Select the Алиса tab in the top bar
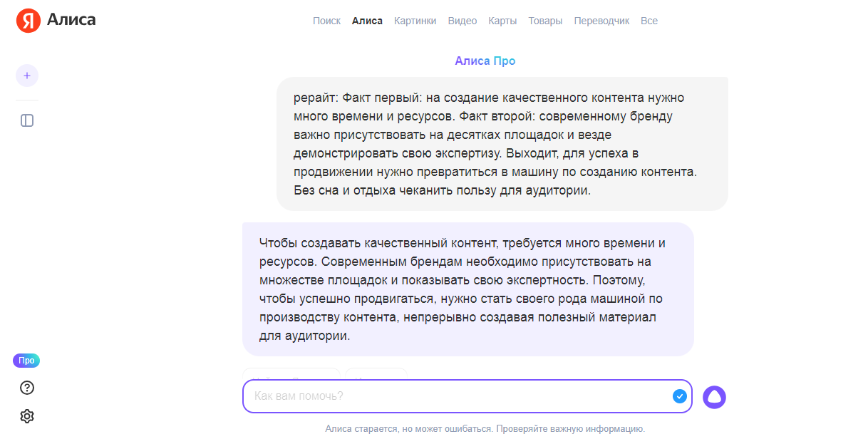868x439 pixels. (367, 21)
